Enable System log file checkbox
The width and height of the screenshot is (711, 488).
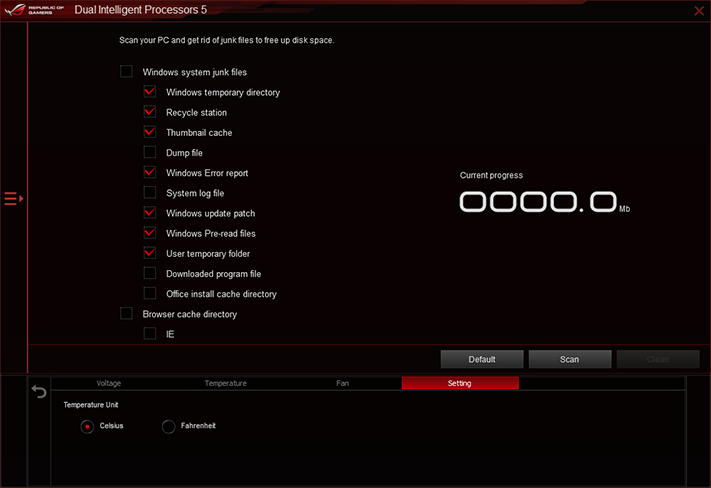[150, 193]
